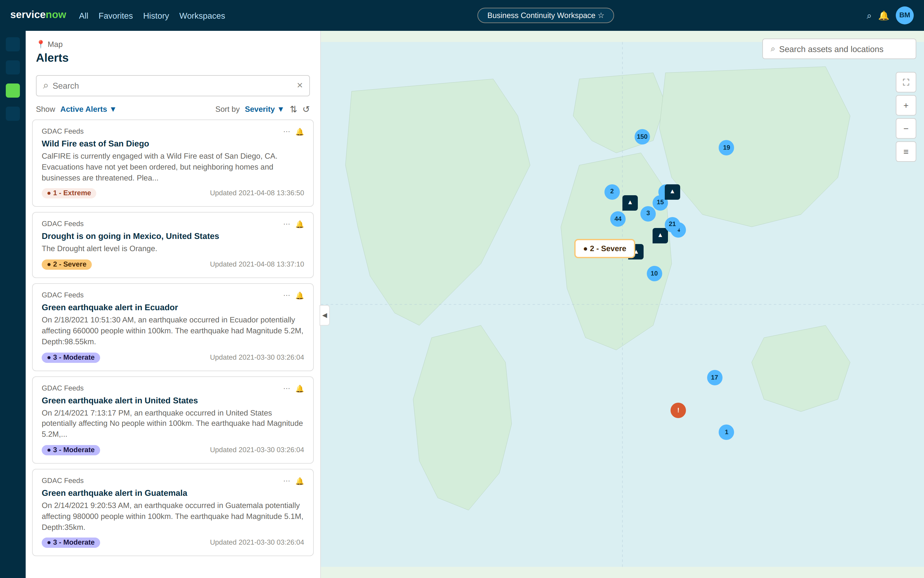Click the Map breadcrumb label
The width and height of the screenshot is (924, 578).
pyautogui.click(x=55, y=44)
